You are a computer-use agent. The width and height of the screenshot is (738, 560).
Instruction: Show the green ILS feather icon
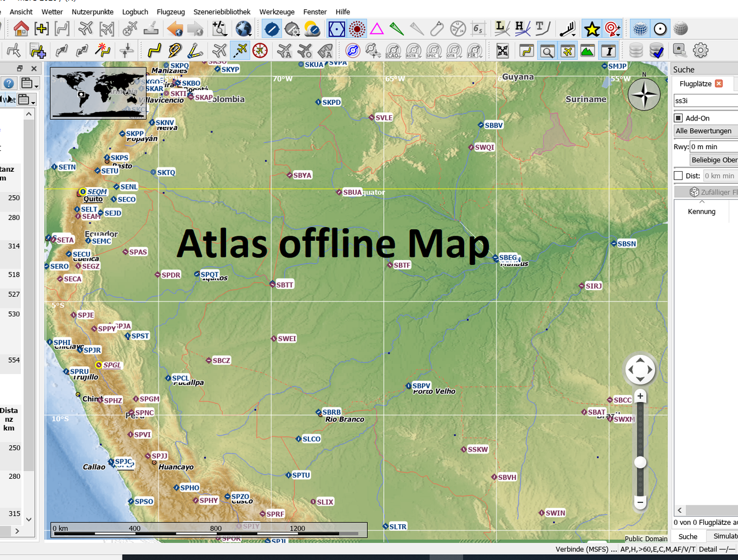pyautogui.click(x=397, y=28)
